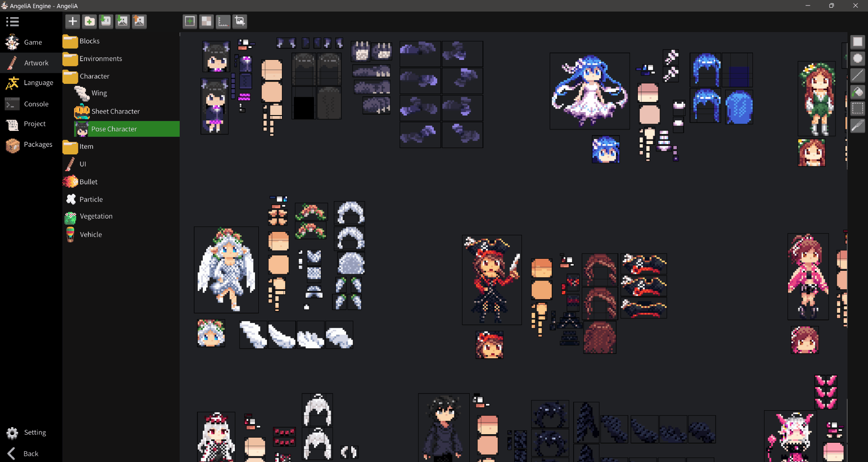Viewport: 868px width, 462px height.
Task: Click the new folder button
Action: 89,21
